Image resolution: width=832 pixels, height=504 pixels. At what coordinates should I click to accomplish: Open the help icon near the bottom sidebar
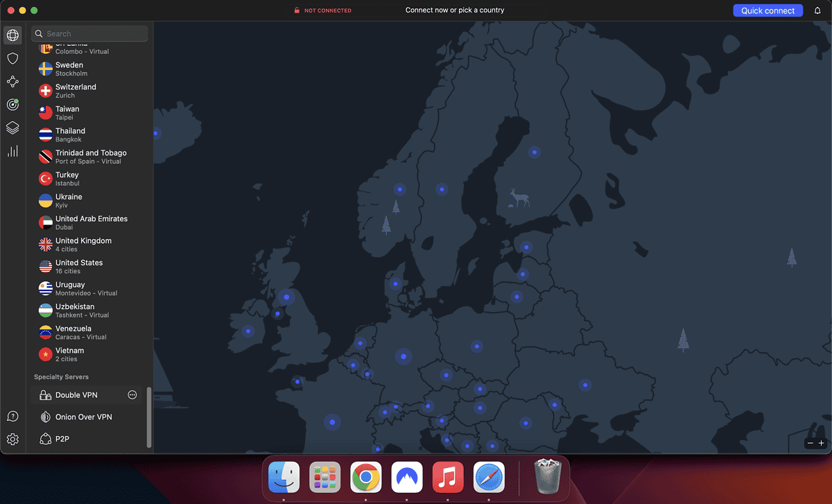click(12, 416)
